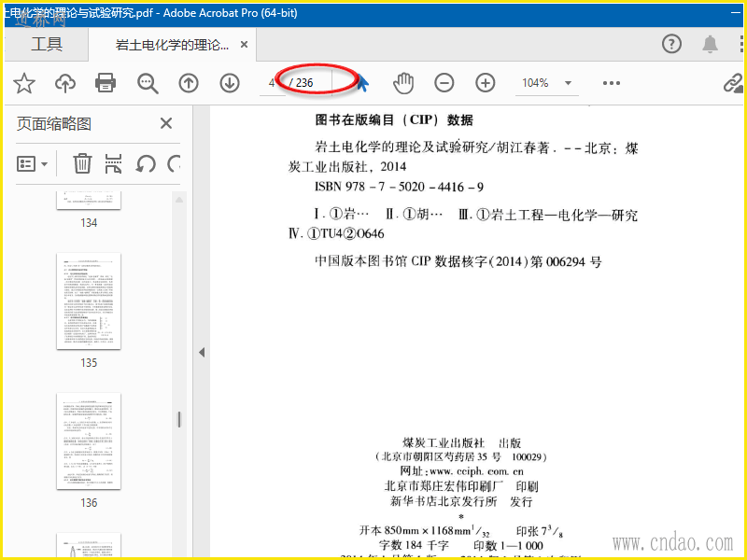Click the 中国版本图书馆 CIP 数据核字 line

(x=458, y=261)
